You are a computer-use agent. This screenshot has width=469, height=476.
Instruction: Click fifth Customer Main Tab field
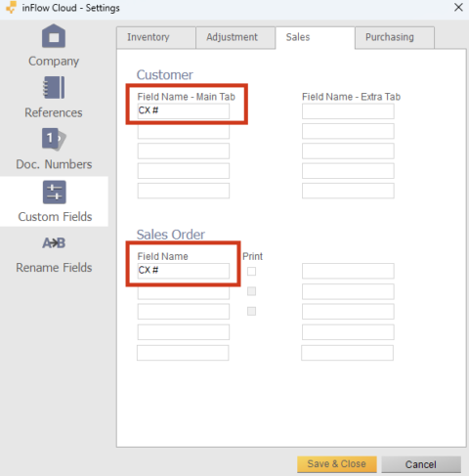184,191
